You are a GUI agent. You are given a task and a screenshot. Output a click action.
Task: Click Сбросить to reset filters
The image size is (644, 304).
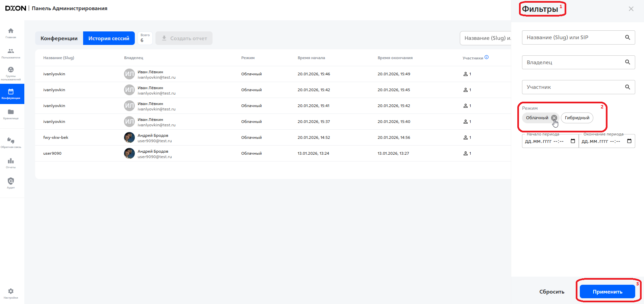(x=551, y=292)
